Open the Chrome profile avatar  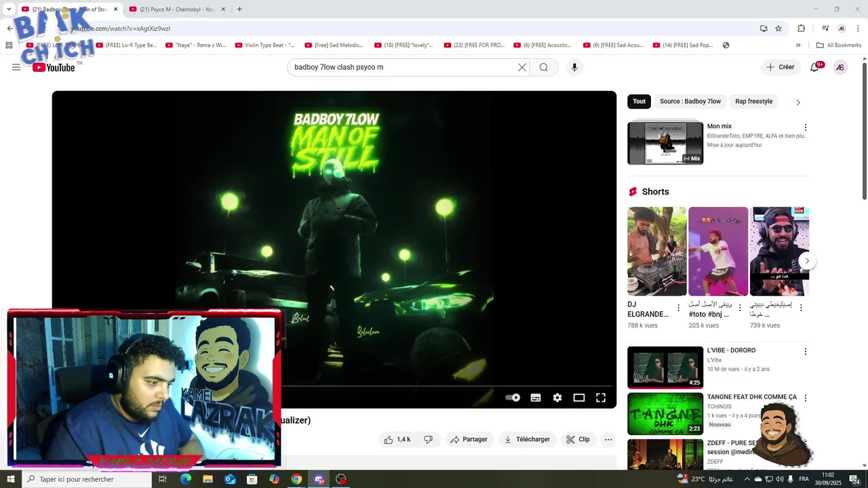[x=842, y=28]
